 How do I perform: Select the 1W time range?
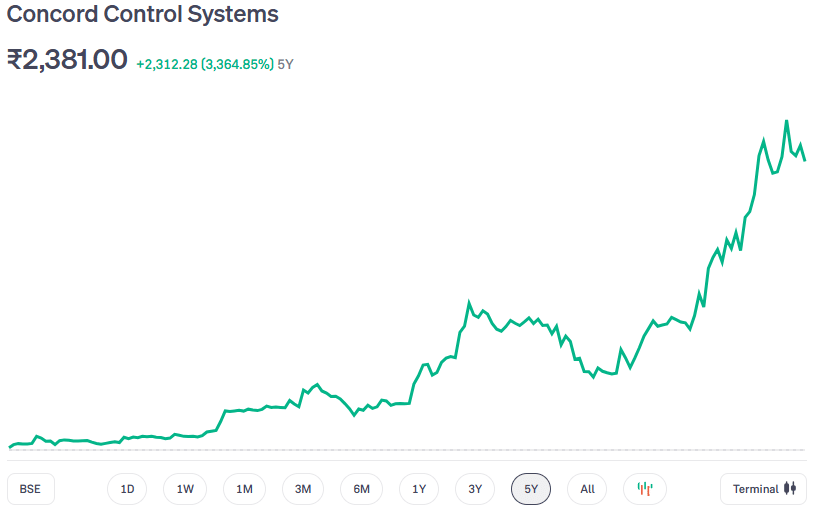point(185,489)
